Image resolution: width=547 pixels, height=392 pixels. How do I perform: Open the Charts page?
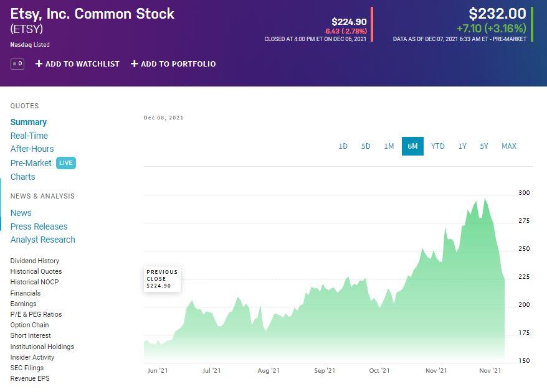[22, 177]
